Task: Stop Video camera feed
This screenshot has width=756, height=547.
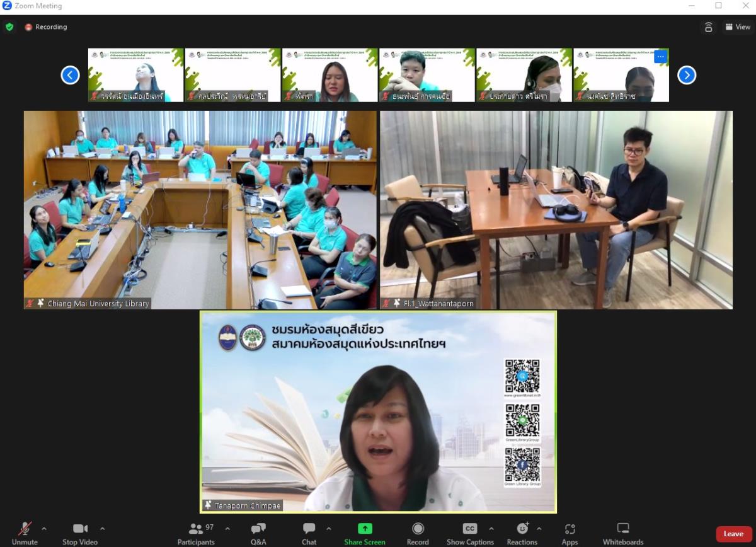Action: [80, 533]
